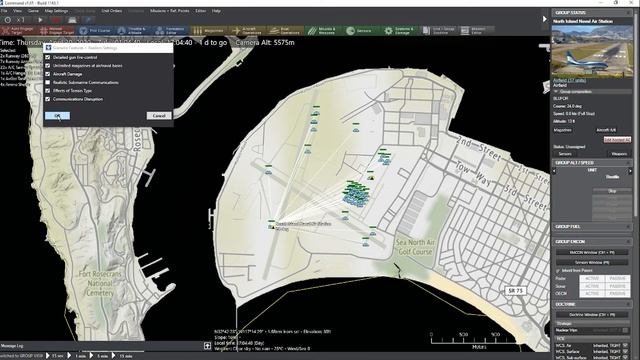The width and height of the screenshot is (640, 360).
Task: Open the Unit Orders menu
Action: [111, 11]
